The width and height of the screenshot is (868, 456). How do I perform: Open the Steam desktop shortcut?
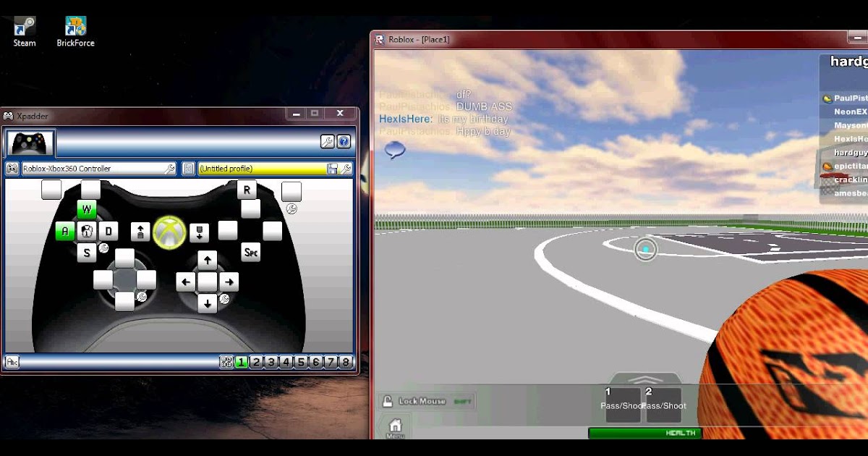point(25,32)
